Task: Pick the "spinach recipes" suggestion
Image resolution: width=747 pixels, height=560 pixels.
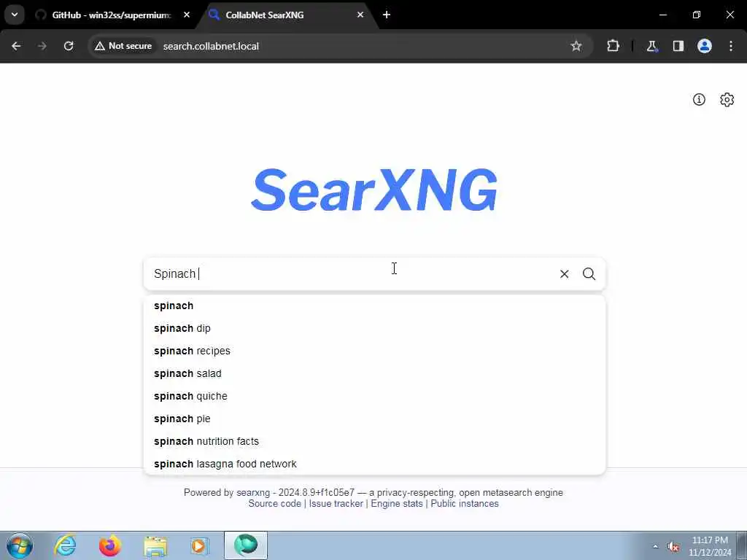Action: coord(374,351)
